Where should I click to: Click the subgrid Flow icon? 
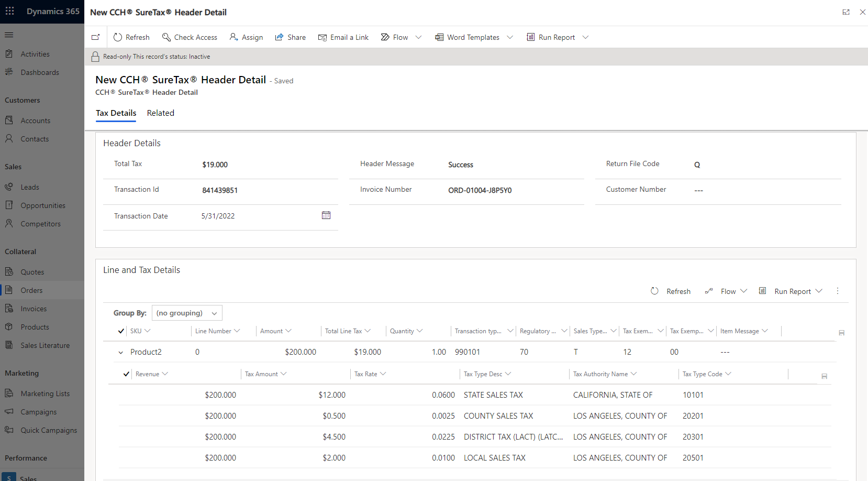(x=709, y=291)
